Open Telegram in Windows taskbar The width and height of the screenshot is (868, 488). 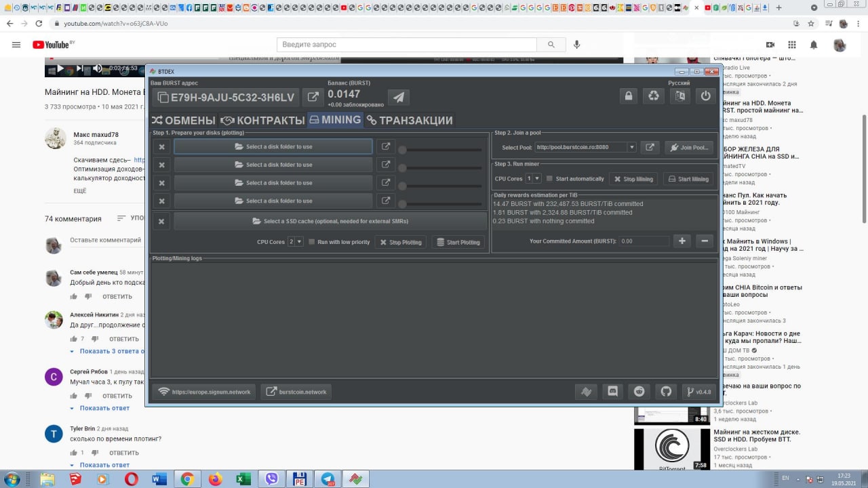(x=328, y=479)
